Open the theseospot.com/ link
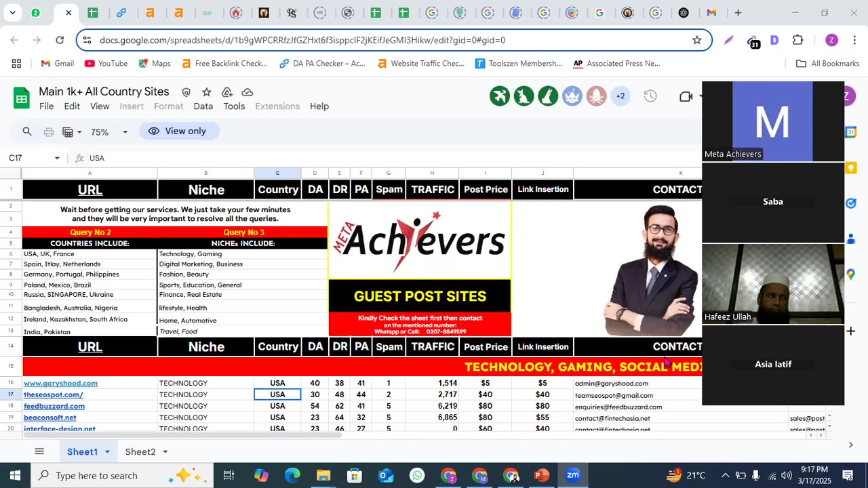The height and width of the screenshot is (488, 868). 54,395
